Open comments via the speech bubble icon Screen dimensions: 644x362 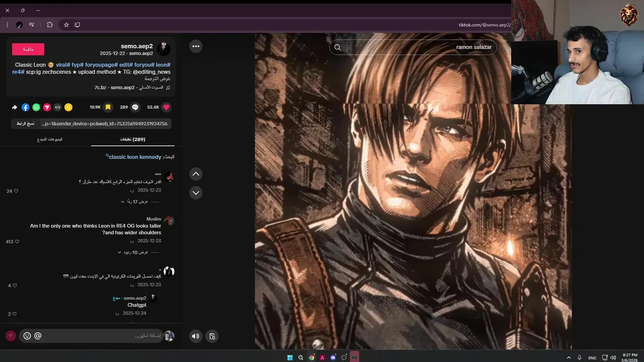pos(135,107)
